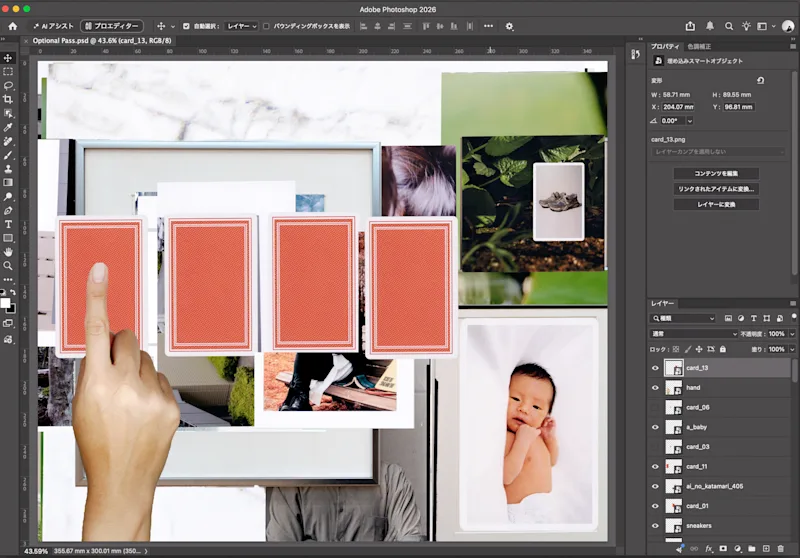This screenshot has height=558, width=800.
Task: Hide the card_13 layer
Action: pyautogui.click(x=655, y=368)
